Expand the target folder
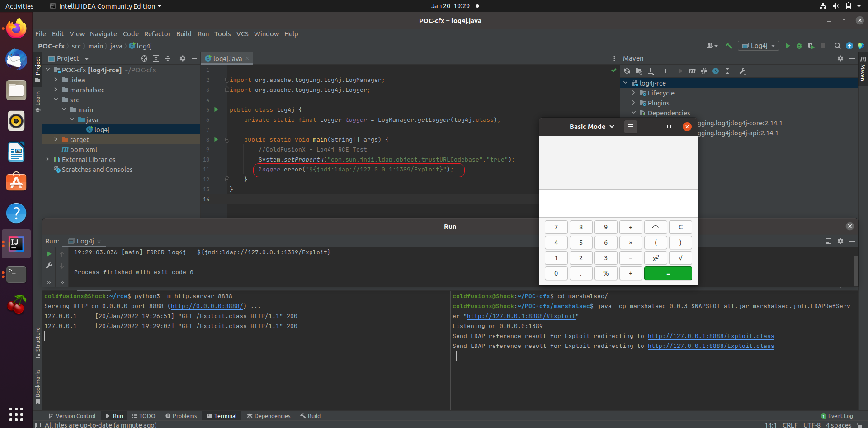Screen dimensions: 868x428 tap(56, 139)
